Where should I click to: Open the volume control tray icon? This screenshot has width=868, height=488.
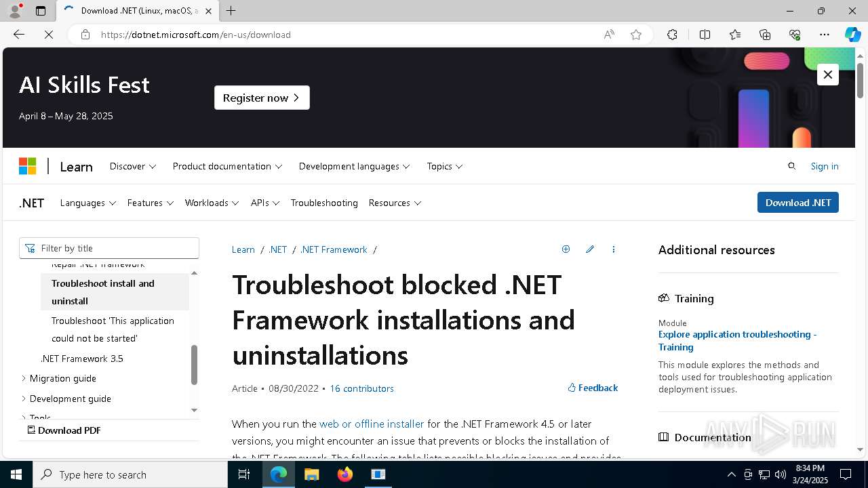pyautogui.click(x=781, y=474)
